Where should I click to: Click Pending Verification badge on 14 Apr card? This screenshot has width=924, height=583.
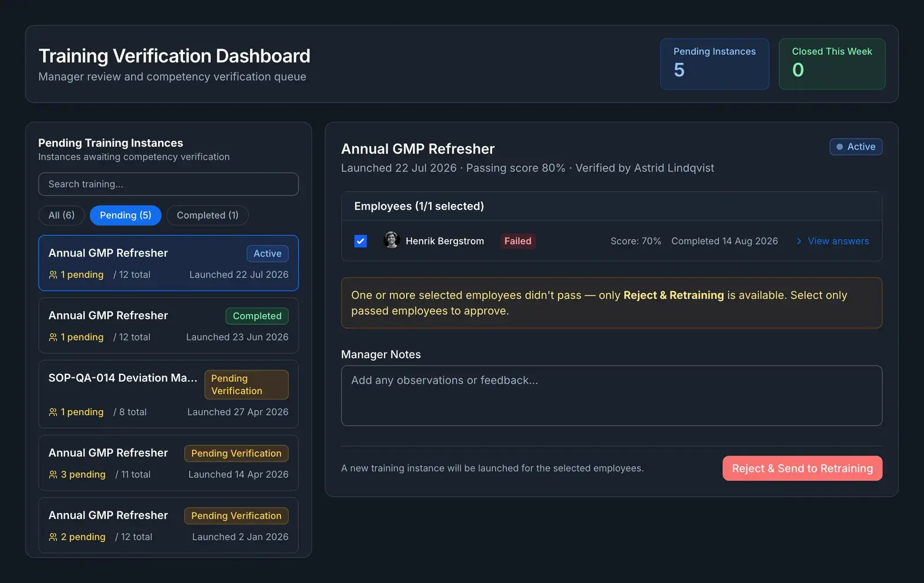pos(236,454)
